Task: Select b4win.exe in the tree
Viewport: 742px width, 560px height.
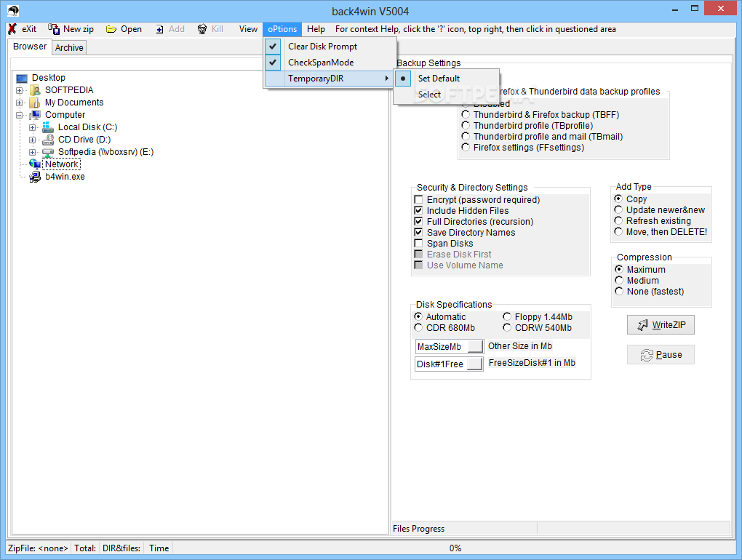Action: [65, 177]
